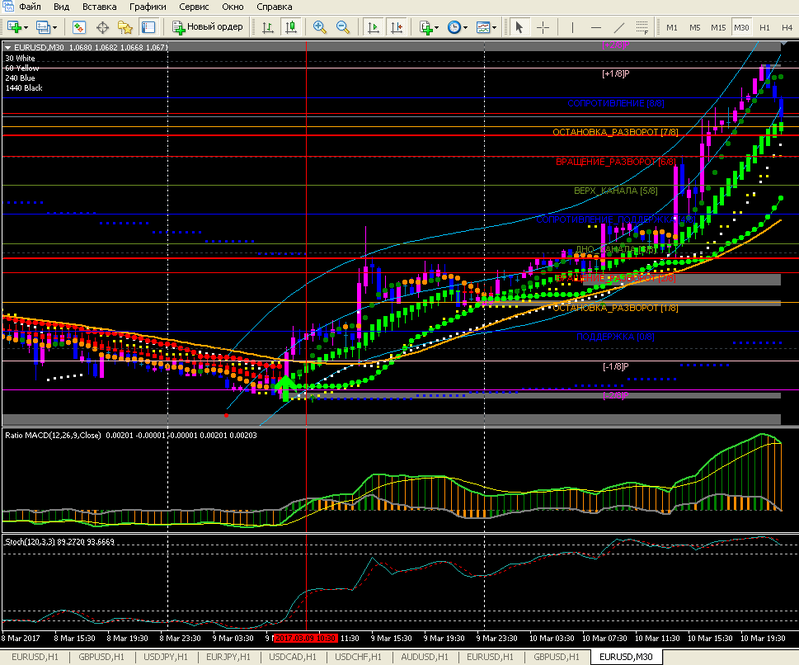
Task: Select the M1 timeframe
Action: point(672,28)
